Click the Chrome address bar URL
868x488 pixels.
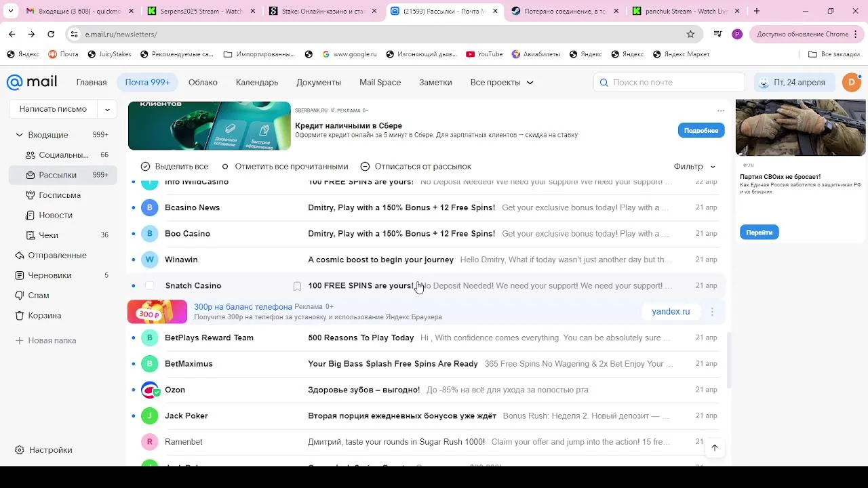click(x=121, y=34)
